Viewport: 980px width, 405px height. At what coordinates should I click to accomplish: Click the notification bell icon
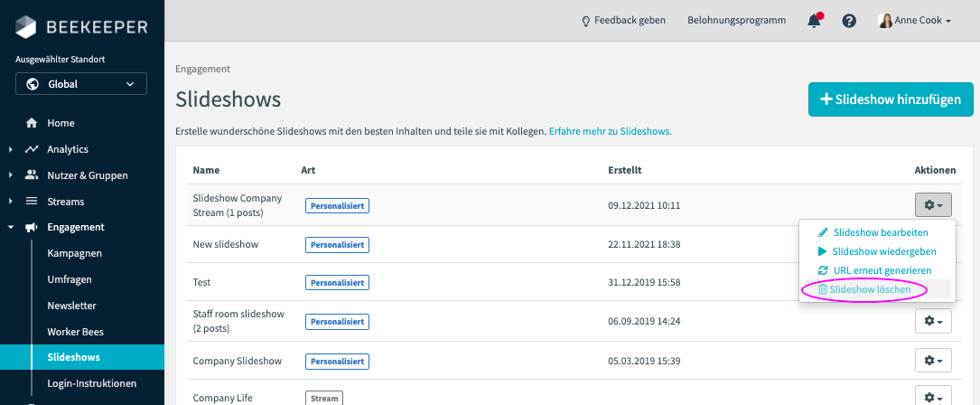(x=814, y=21)
